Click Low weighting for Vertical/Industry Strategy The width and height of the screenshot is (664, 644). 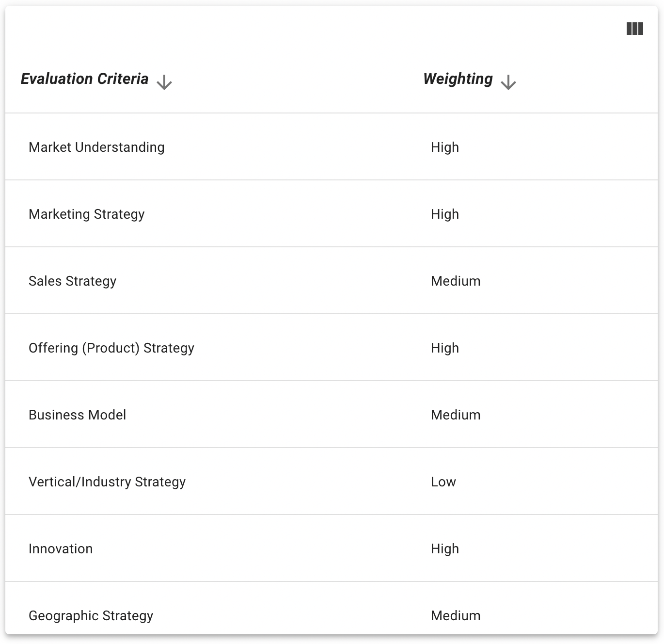tap(443, 482)
